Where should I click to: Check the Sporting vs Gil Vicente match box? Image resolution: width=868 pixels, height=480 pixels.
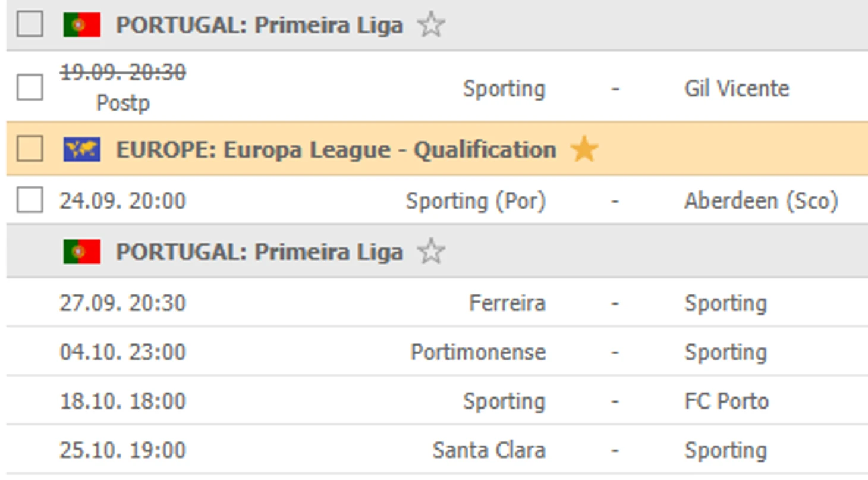pyautogui.click(x=30, y=87)
